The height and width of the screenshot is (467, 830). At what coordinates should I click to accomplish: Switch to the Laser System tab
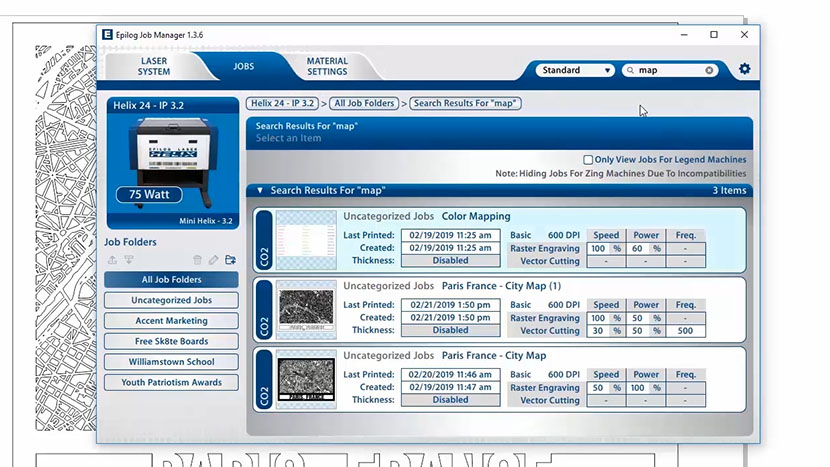point(153,66)
